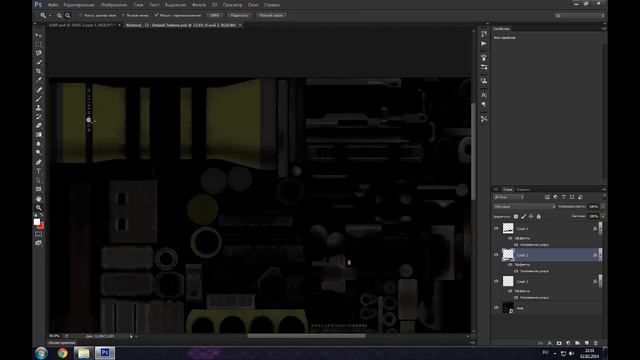The height and width of the screenshot is (360, 640).
Task: Open File Explorer from taskbar
Action: [x=83, y=353]
